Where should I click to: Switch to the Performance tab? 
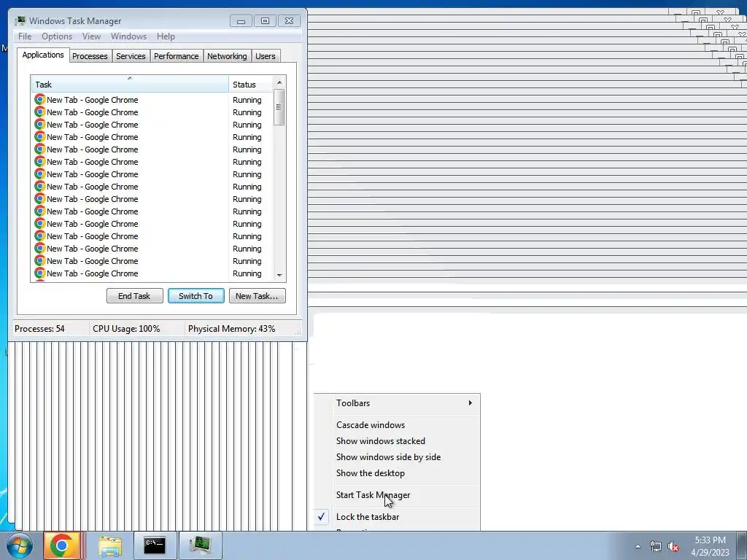[x=176, y=56]
